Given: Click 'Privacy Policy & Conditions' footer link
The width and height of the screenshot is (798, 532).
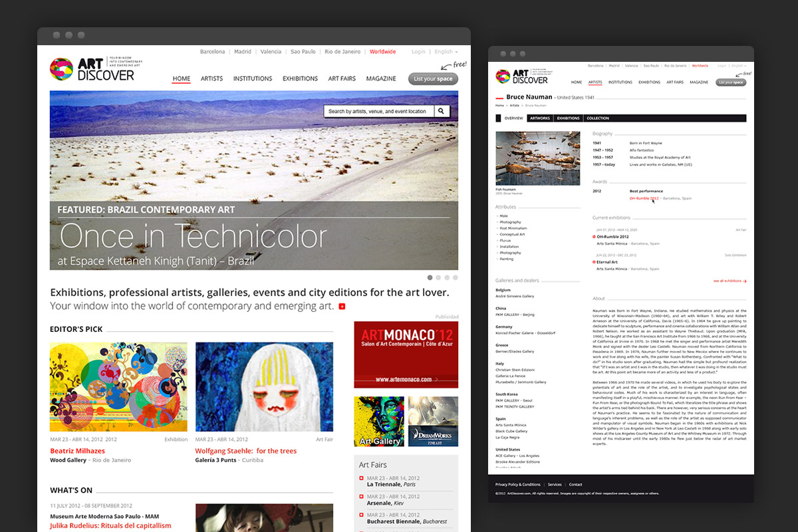Looking at the screenshot, I should (518, 485).
